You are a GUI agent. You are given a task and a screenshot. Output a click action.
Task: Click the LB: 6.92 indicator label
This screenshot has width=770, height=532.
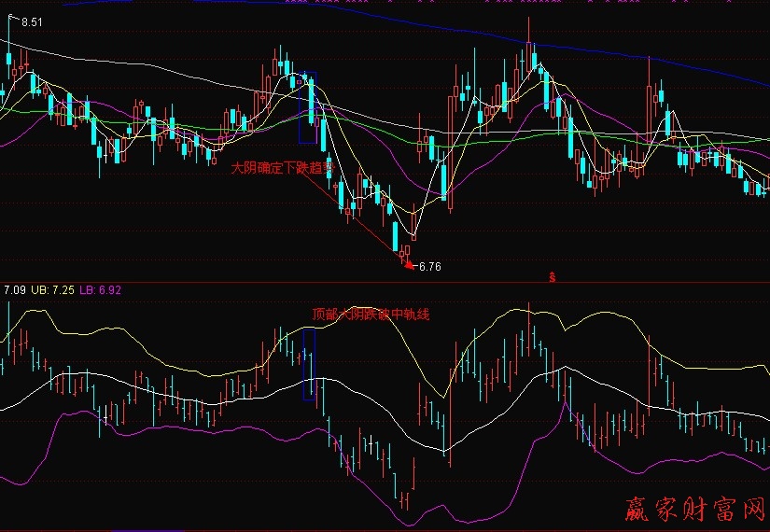(x=100, y=290)
